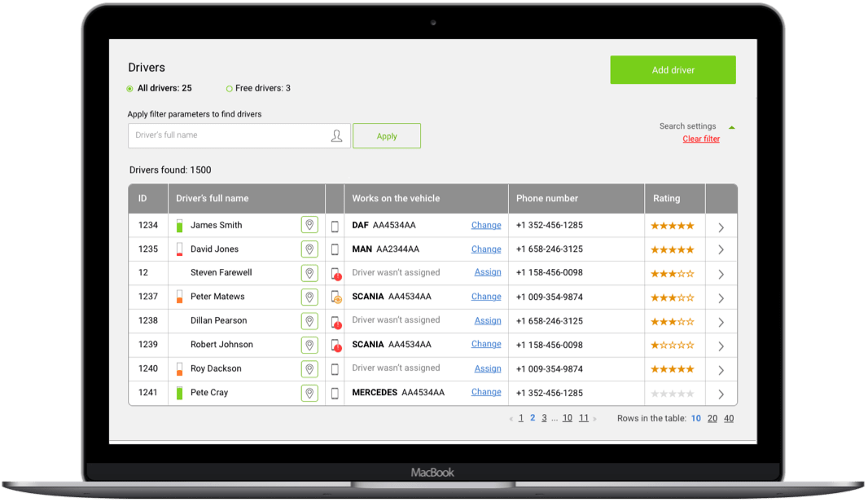
Task: Expand Peter Matews's row chevron
Action: 721,298
